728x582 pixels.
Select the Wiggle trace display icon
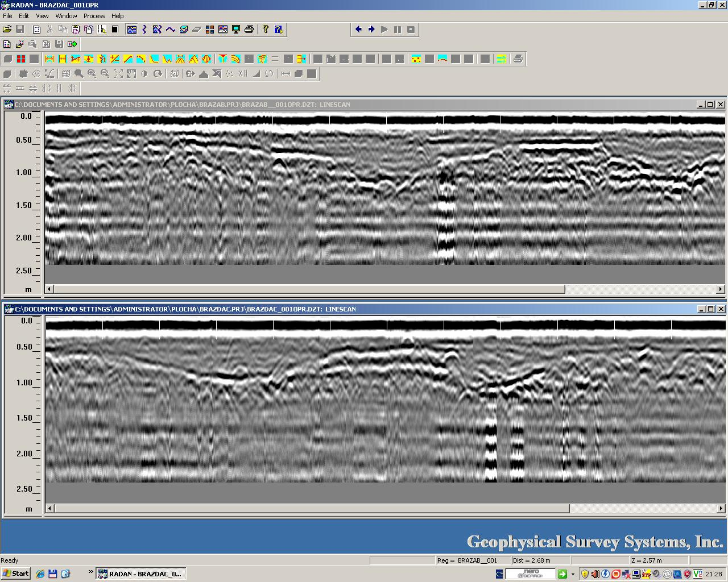pyautogui.click(x=144, y=30)
